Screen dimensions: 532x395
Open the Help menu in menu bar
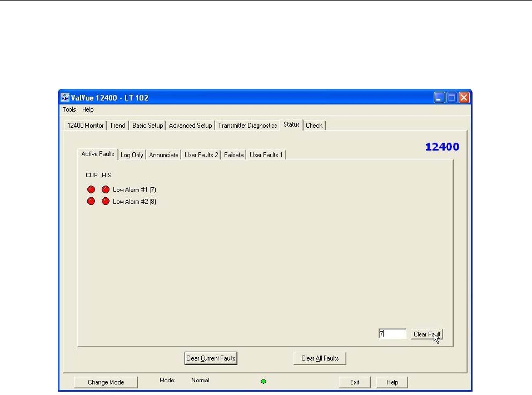(88, 109)
